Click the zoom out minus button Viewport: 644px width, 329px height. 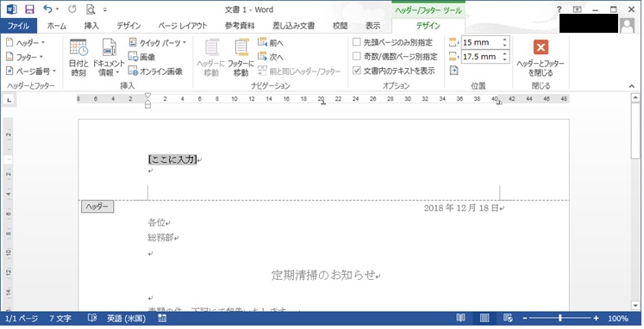524,319
